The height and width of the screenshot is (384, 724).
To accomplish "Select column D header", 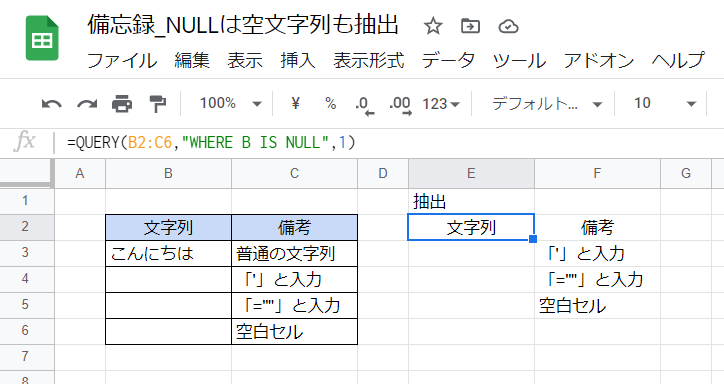I will 383,174.
